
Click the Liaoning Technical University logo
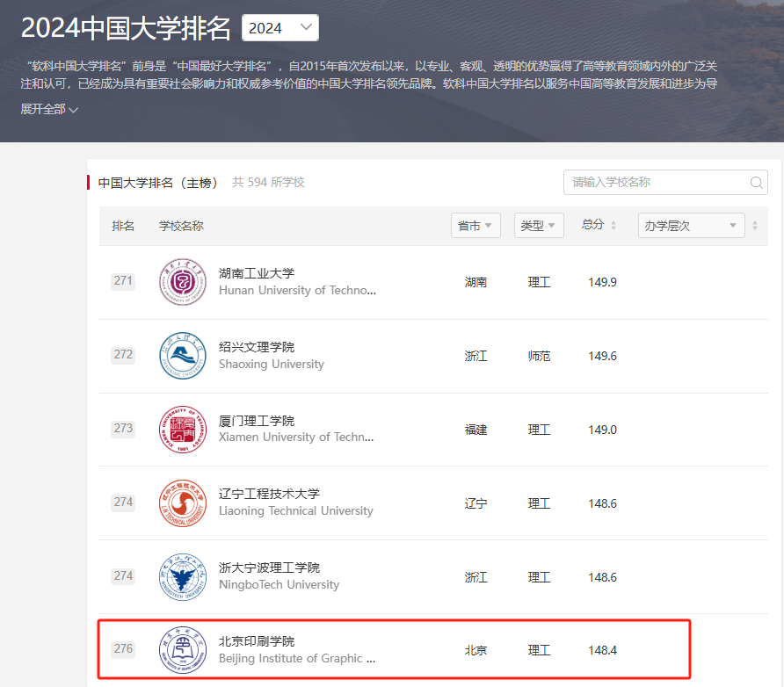click(x=182, y=503)
